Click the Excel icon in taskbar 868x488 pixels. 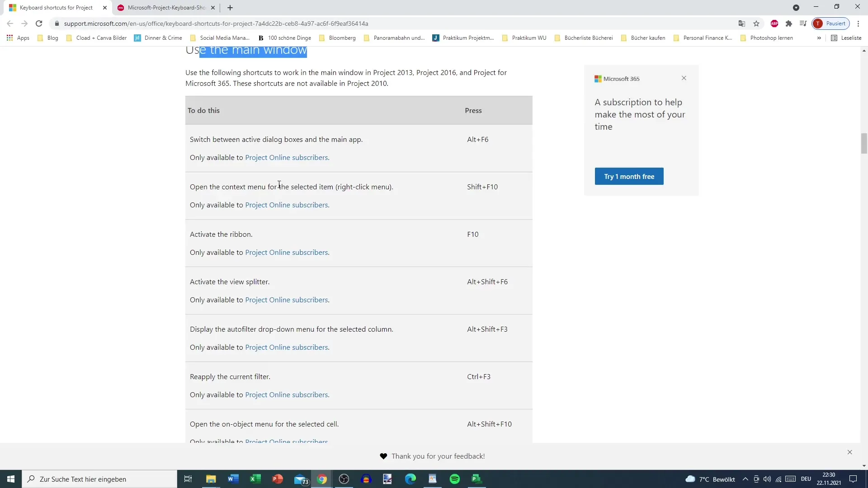(x=255, y=479)
